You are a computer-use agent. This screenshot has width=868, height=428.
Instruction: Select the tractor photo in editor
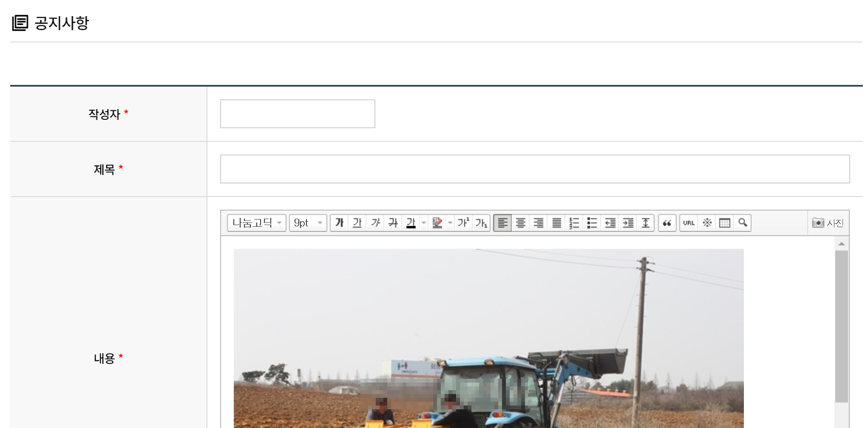click(489, 338)
